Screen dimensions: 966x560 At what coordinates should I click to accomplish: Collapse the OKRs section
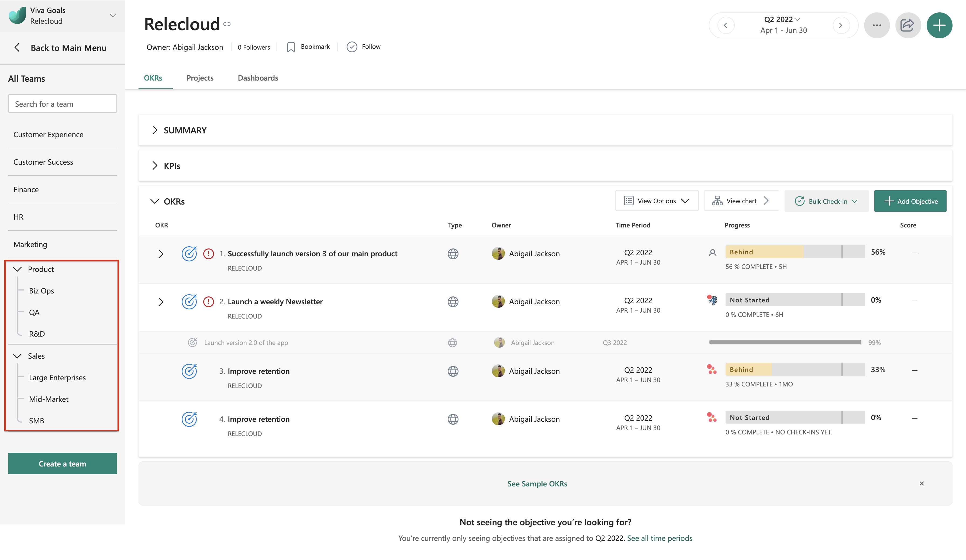(x=154, y=201)
